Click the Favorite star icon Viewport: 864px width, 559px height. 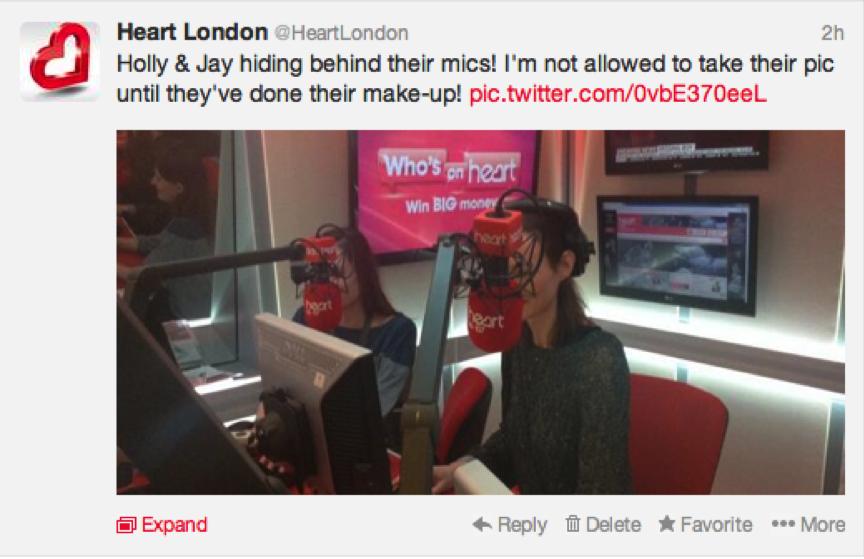point(667,524)
